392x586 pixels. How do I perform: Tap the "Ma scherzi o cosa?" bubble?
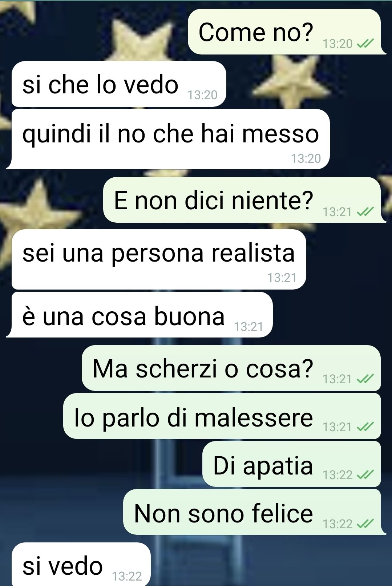pyautogui.click(x=231, y=368)
